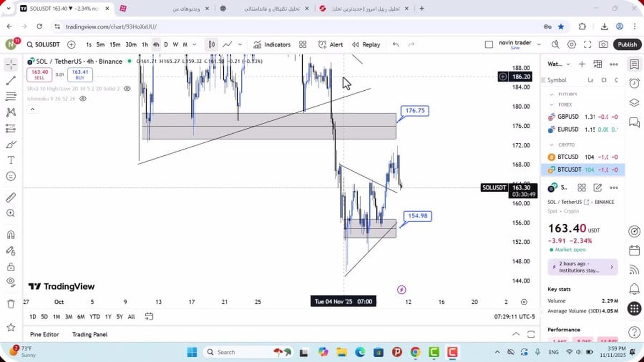Open the Pine Editor tab
Image resolution: width=644 pixels, height=362 pixels.
[x=45, y=334]
